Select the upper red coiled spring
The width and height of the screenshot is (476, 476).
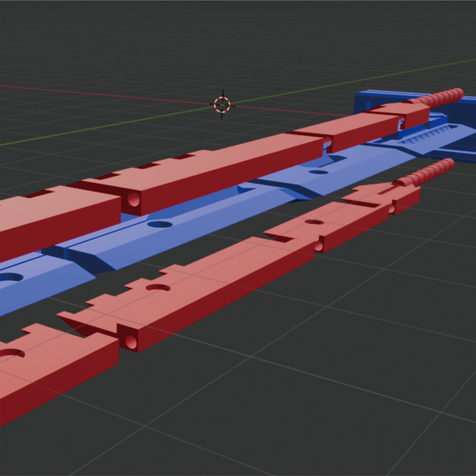coord(444,98)
